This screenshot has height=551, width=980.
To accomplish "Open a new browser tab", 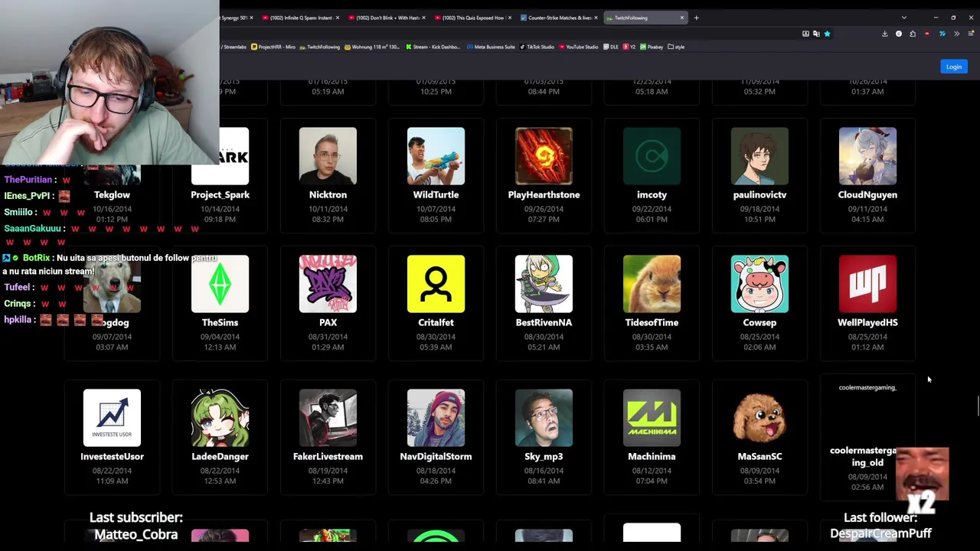I will point(696,18).
